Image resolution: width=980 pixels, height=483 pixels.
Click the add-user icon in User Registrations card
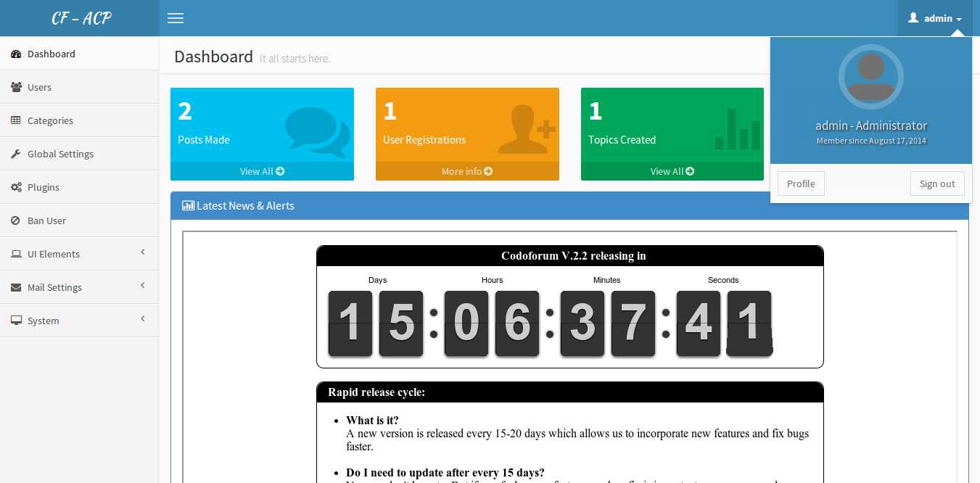point(527,129)
